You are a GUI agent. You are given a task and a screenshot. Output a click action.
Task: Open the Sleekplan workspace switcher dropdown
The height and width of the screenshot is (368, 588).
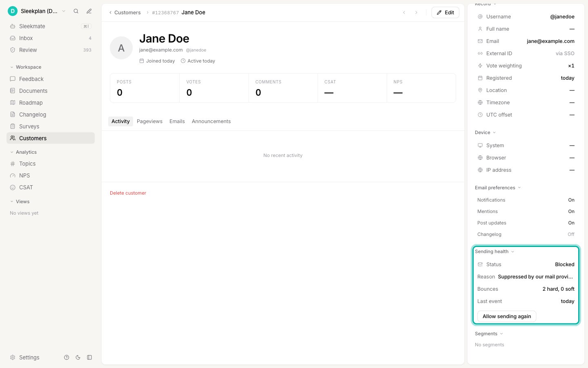37,11
